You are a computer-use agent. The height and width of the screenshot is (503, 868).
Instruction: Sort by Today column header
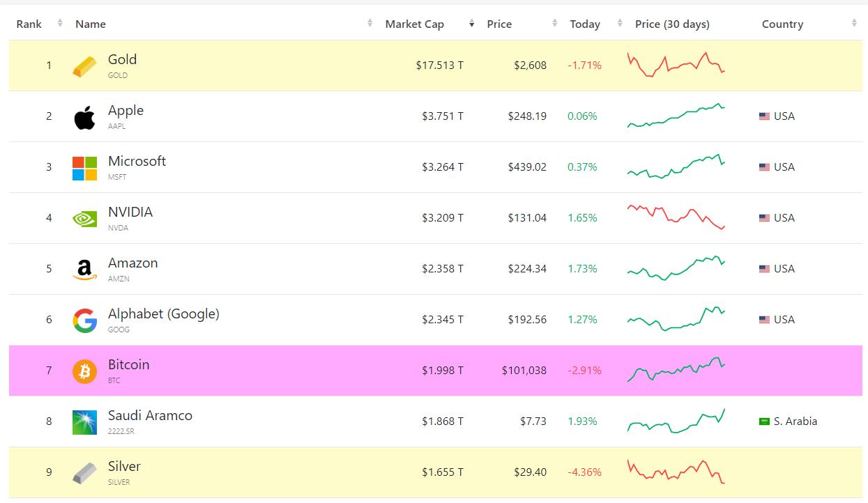click(584, 24)
